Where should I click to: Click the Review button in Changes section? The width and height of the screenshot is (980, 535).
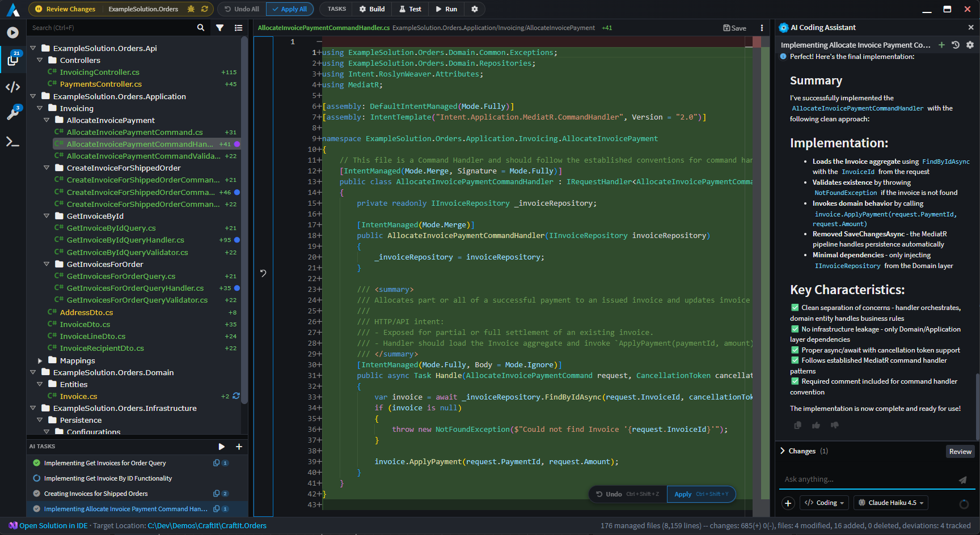(x=960, y=452)
